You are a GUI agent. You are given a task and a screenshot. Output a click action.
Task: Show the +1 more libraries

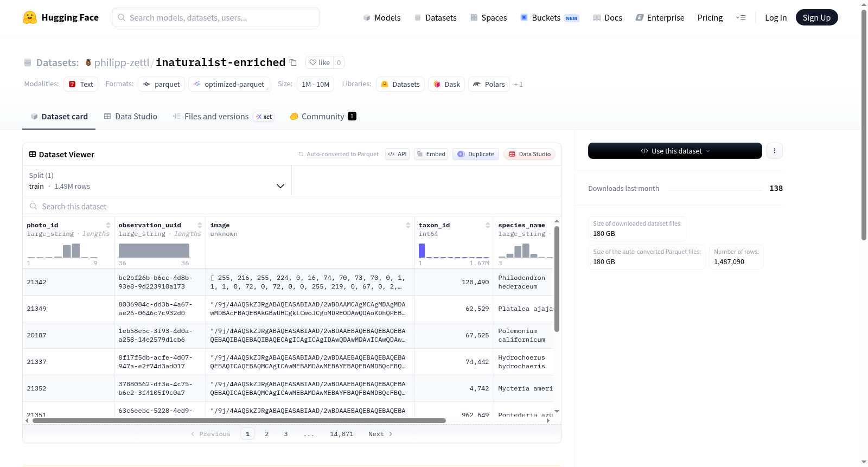click(519, 84)
